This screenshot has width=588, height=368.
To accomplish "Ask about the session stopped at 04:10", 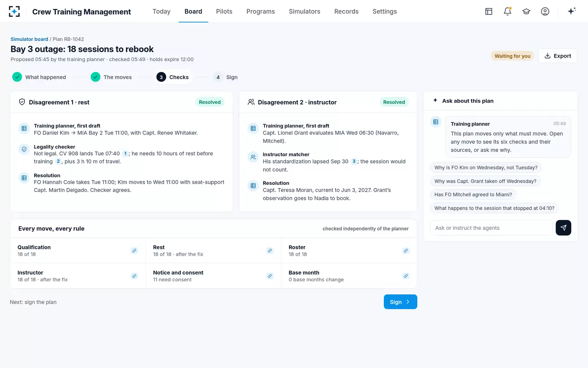I will tap(494, 208).
